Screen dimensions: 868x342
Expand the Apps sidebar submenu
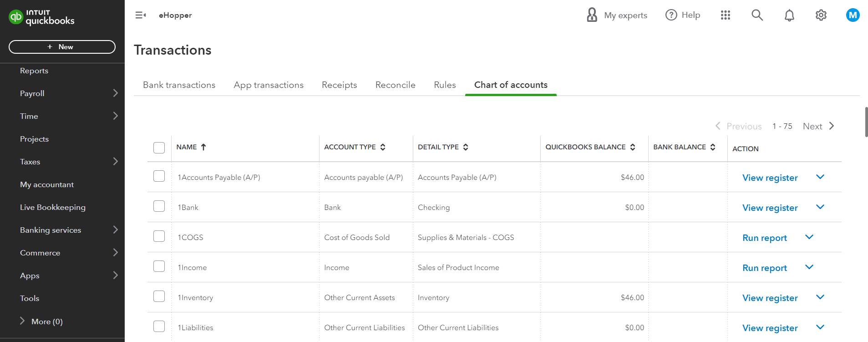click(x=115, y=275)
